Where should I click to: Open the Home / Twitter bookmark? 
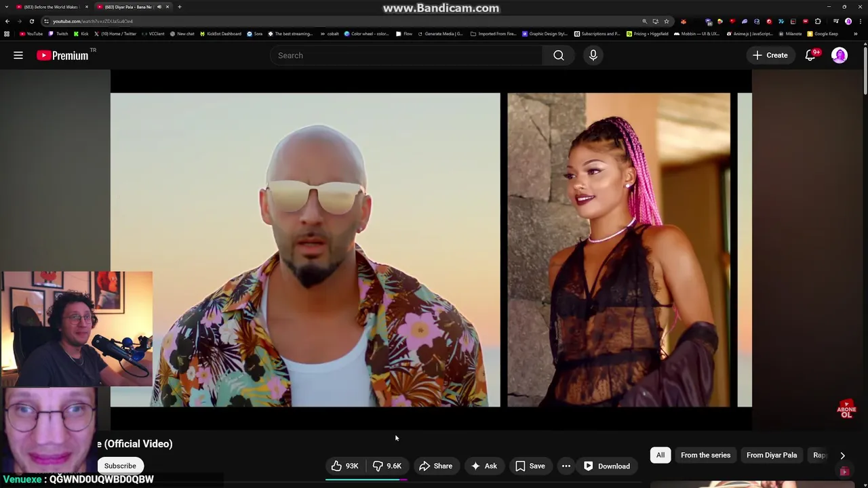(115, 33)
